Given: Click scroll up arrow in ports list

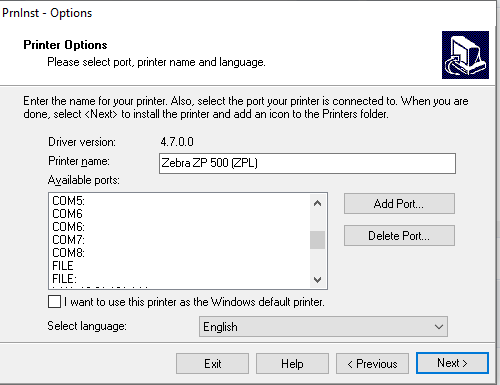Looking at the screenshot, I should pos(317,203).
